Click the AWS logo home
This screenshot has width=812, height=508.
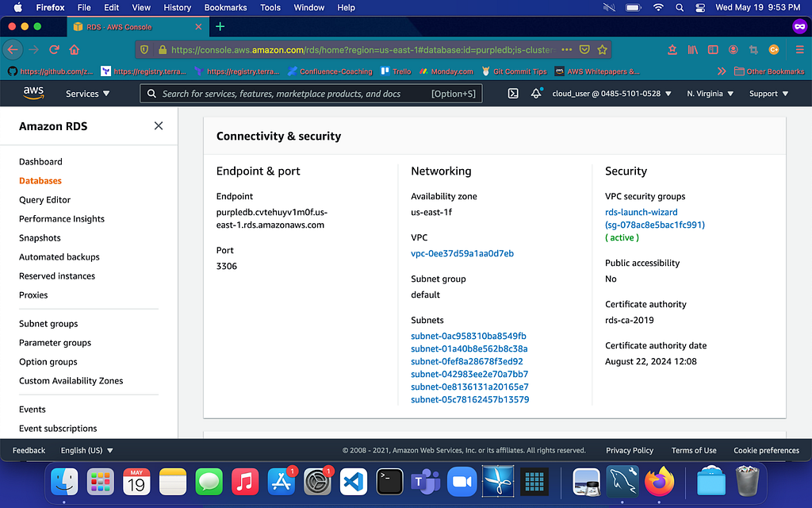pyautogui.click(x=33, y=94)
